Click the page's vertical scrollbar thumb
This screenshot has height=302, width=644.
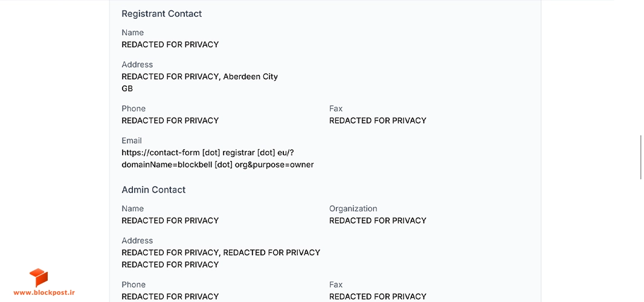coord(641,156)
